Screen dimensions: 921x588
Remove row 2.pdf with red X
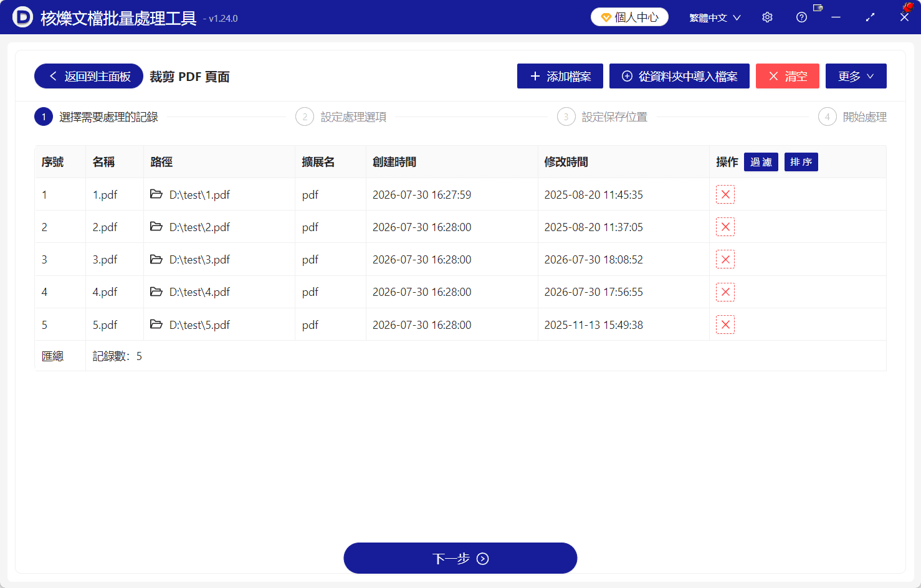725,227
